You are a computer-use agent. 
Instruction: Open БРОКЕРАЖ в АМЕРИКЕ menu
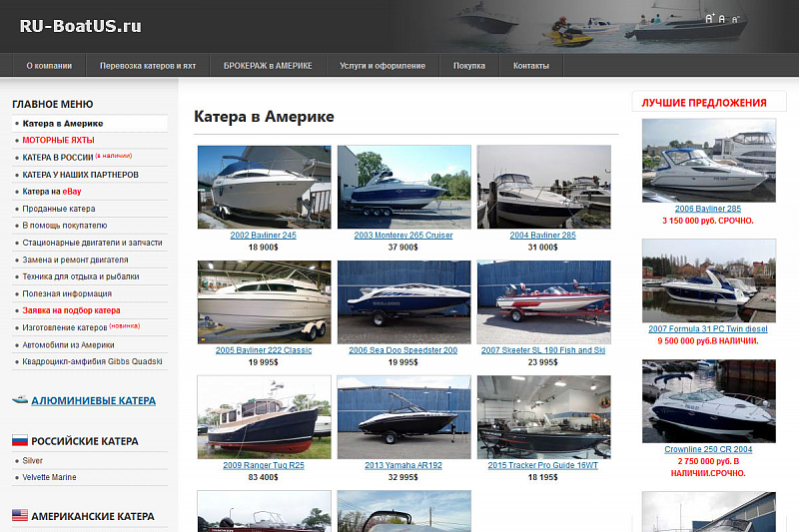pyautogui.click(x=268, y=66)
